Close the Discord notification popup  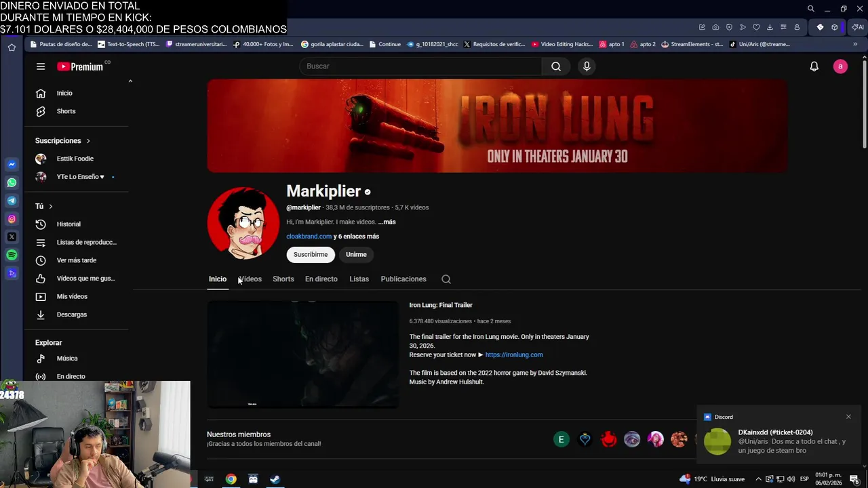coord(848,417)
